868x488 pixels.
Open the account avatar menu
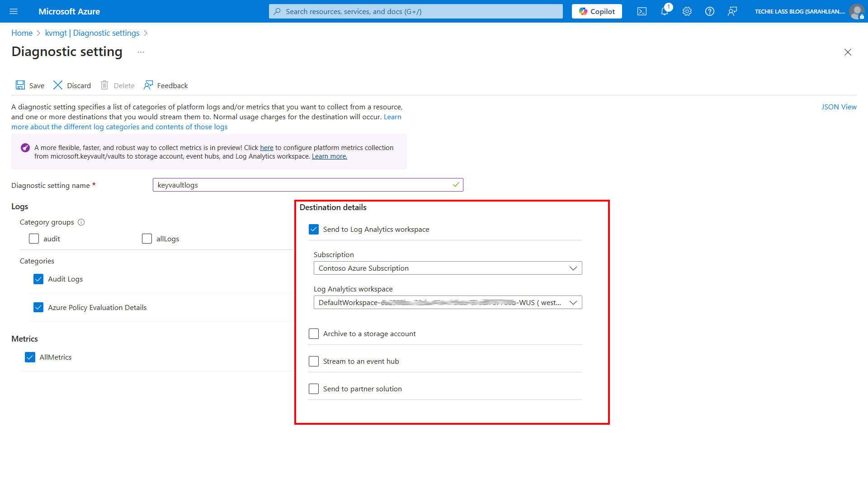(857, 11)
